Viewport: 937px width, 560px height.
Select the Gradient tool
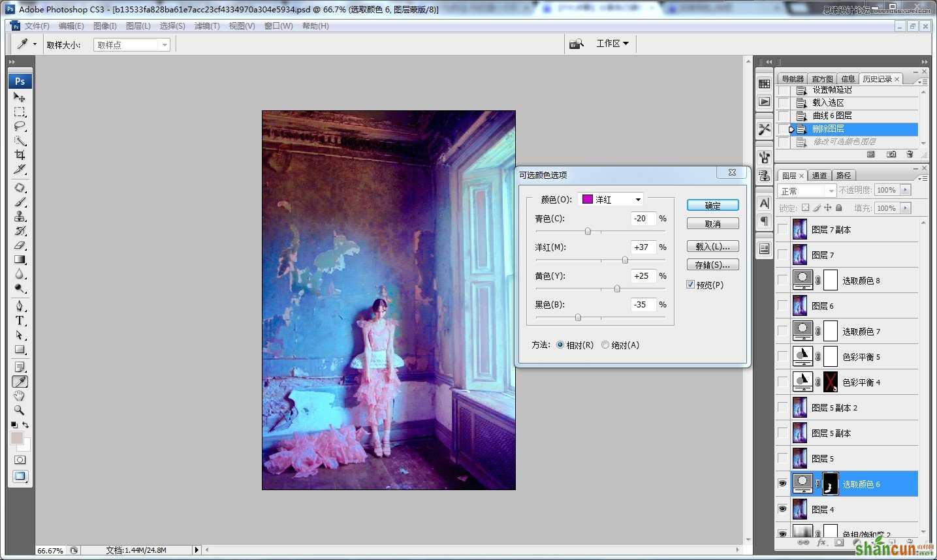20,259
